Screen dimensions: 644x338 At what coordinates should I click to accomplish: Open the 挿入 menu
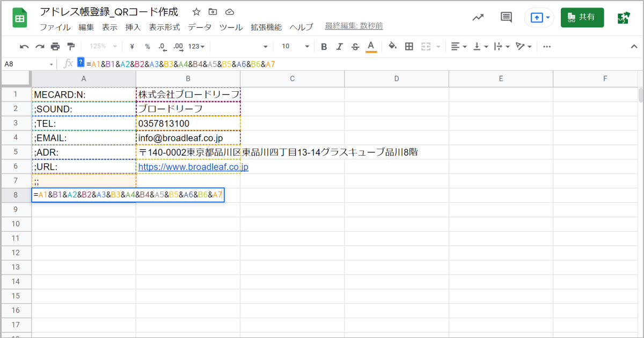click(133, 27)
